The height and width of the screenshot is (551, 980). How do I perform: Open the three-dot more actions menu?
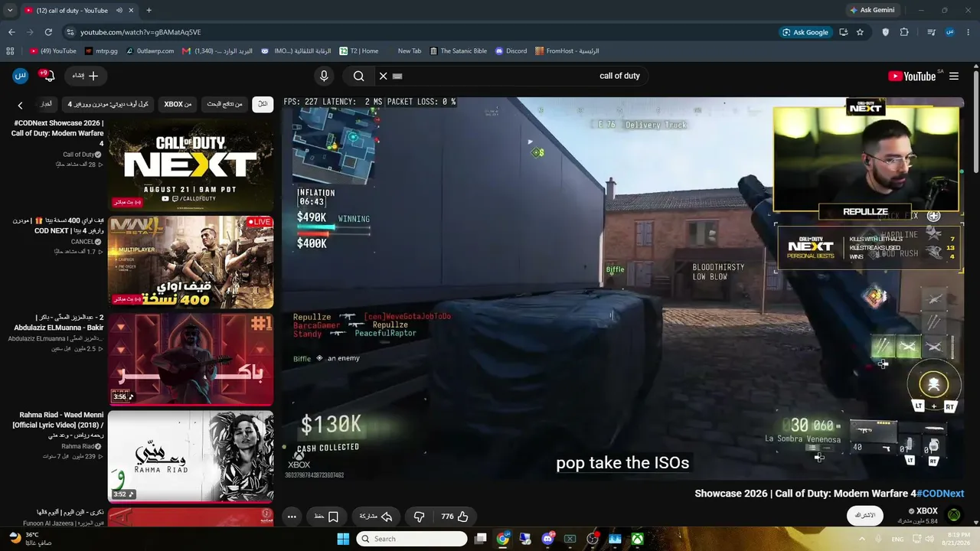tap(292, 517)
